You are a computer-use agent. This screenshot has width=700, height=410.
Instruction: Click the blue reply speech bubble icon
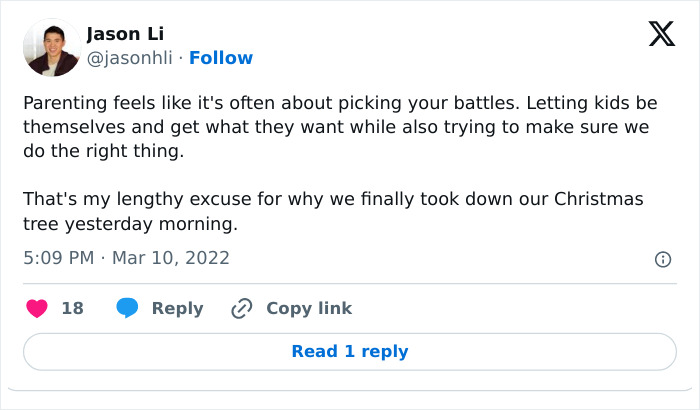pos(127,308)
